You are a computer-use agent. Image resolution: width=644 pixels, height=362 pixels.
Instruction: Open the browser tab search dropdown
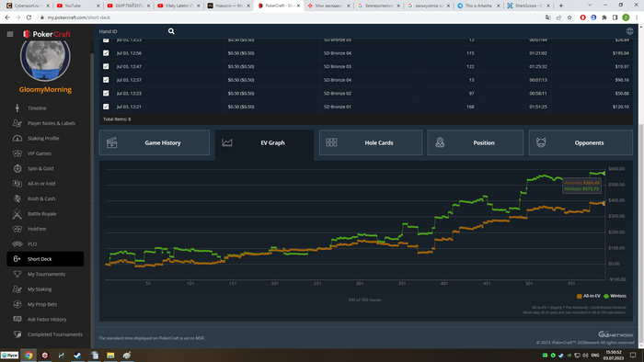click(590, 6)
